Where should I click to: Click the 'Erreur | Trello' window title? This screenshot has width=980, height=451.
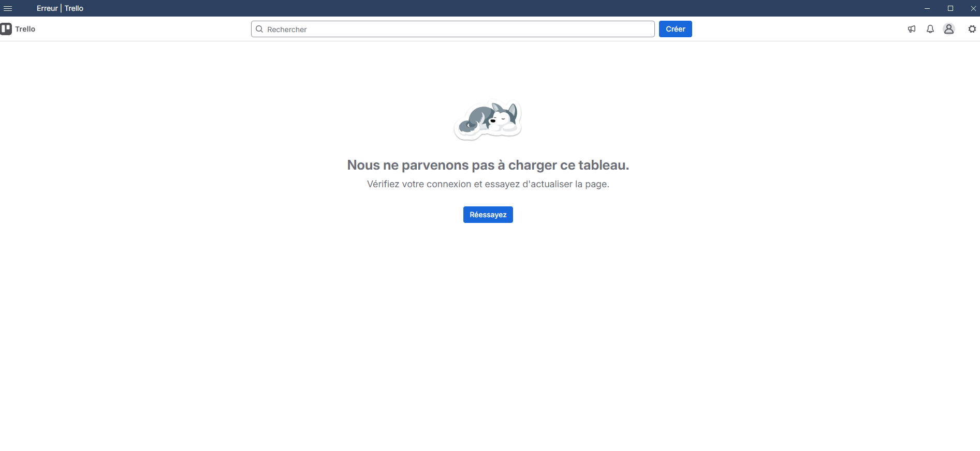coord(60,8)
